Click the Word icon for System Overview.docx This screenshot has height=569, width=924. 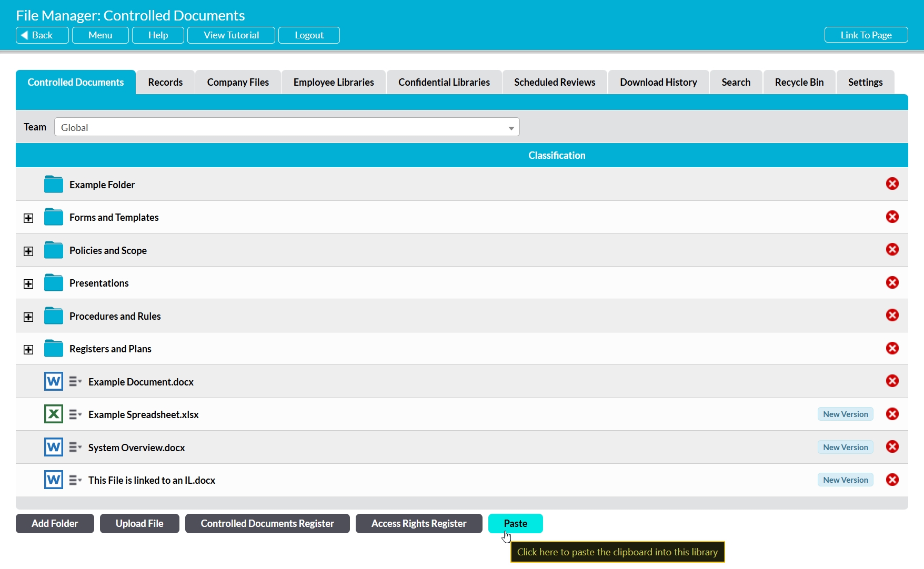(53, 447)
